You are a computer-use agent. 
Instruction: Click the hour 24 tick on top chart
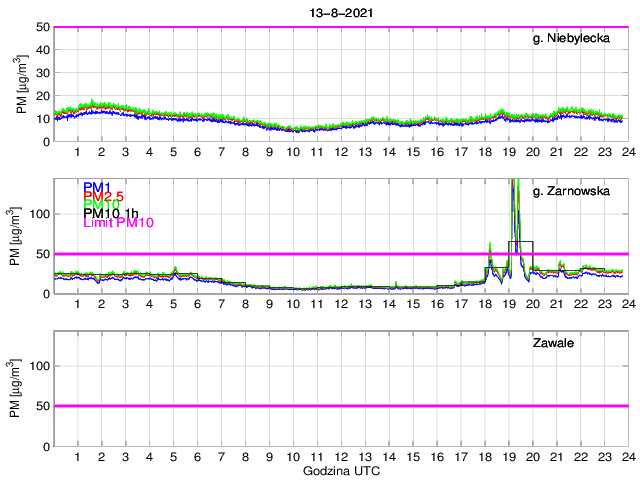[627, 151]
